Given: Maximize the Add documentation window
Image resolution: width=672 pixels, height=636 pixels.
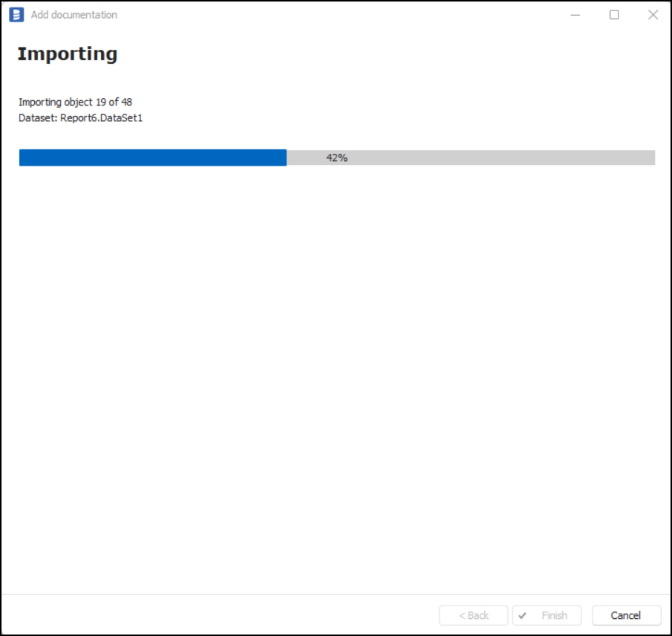Looking at the screenshot, I should [614, 15].
